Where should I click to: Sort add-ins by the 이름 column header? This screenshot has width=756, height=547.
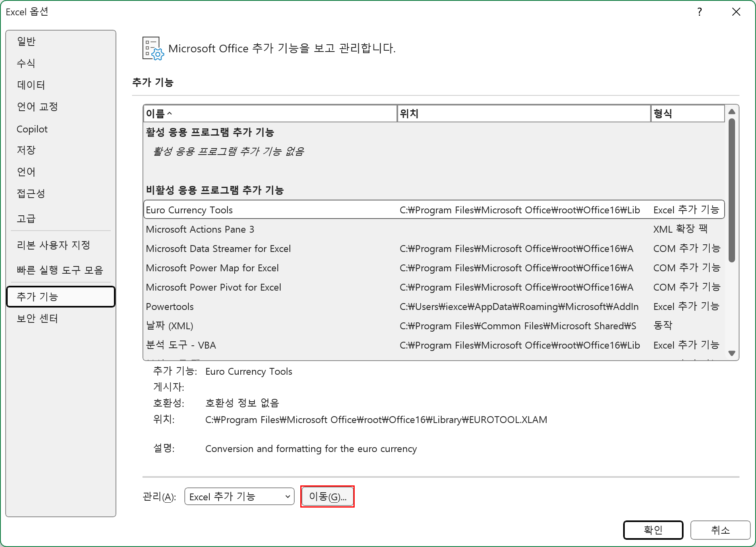pos(270,114)
